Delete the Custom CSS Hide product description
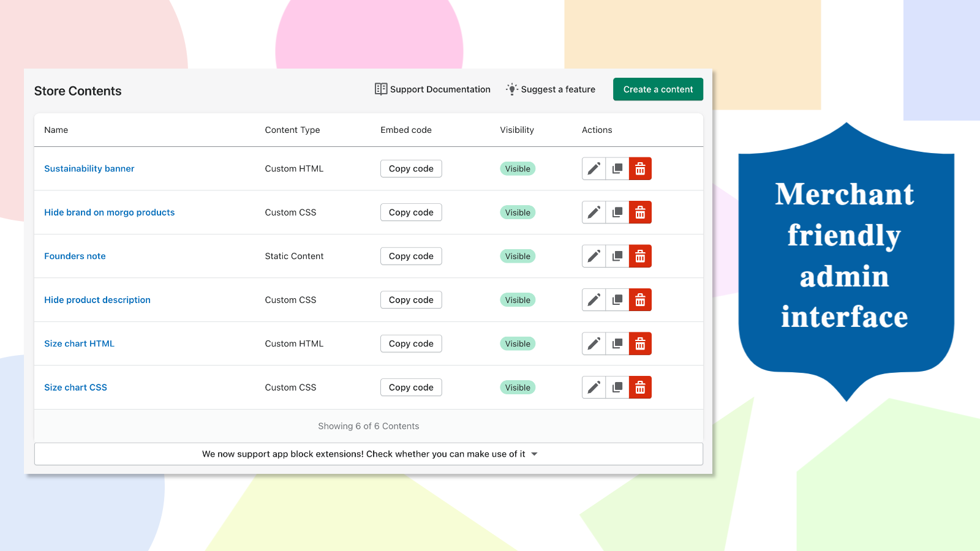Image resolution: width=980 pixels, height=551 pixels. (x=640, y=299)
